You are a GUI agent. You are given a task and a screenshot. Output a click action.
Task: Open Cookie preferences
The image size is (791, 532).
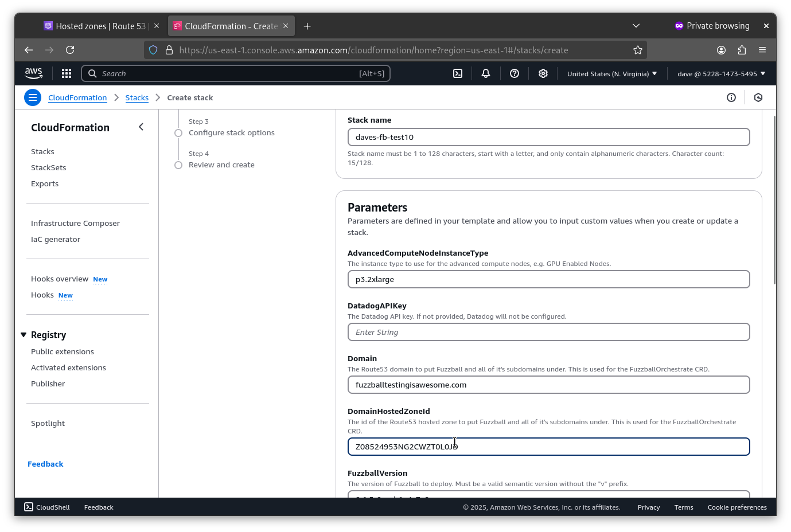(x=737, y=507)
